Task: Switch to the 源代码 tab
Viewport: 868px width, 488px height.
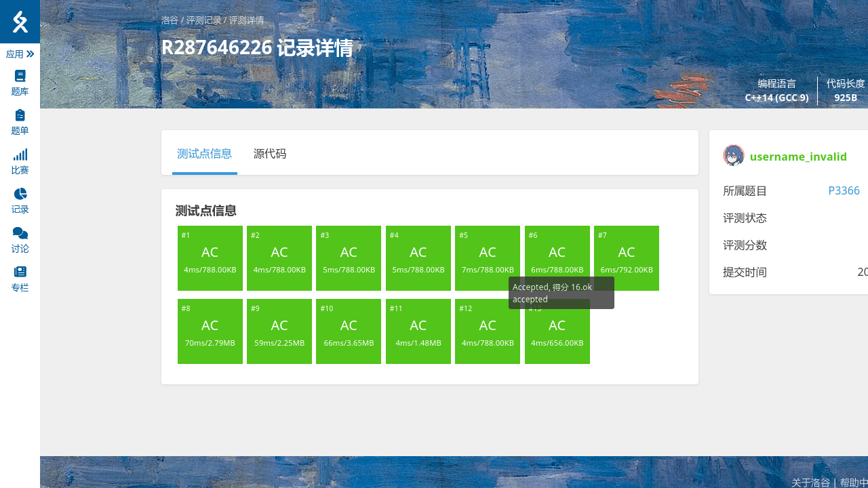Action: click(x=270, y=154)
